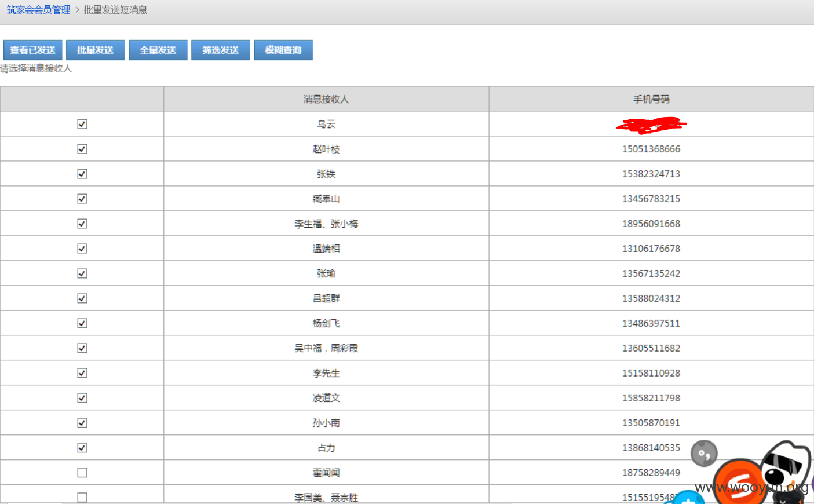
Task: Uncheck the checkbox for 赵叶枝
Action: pos(82,149)
